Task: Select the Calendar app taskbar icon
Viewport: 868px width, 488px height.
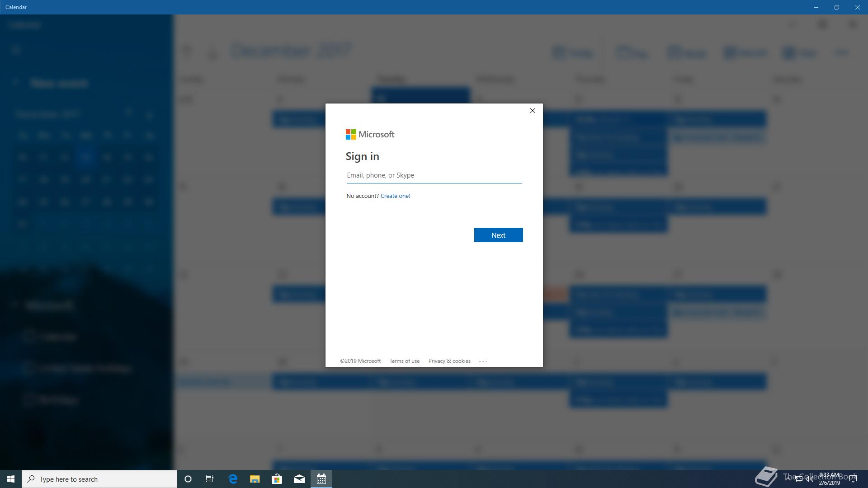Action: coord(321,479)
